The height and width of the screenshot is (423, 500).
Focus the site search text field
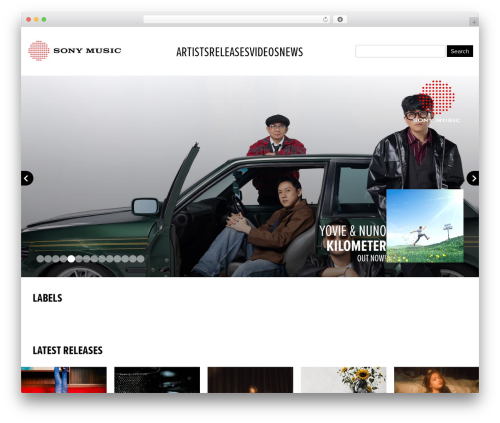pyautogui.click(x=400, y=51)
